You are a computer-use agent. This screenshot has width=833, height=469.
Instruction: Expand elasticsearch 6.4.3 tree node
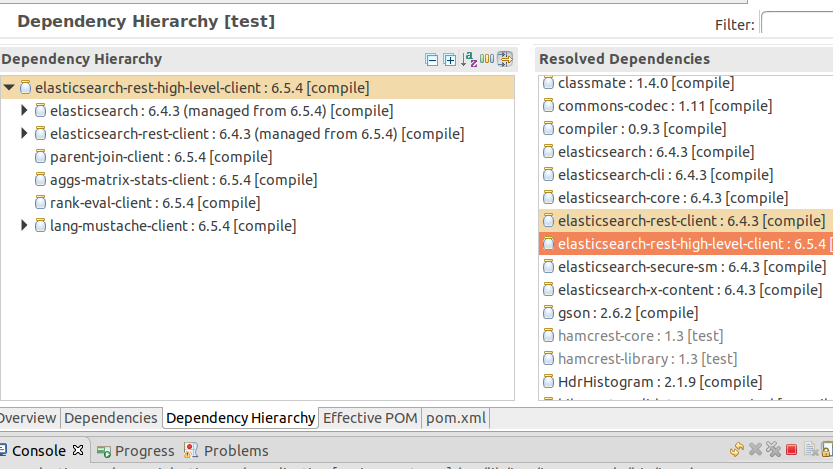click(24, 110)
